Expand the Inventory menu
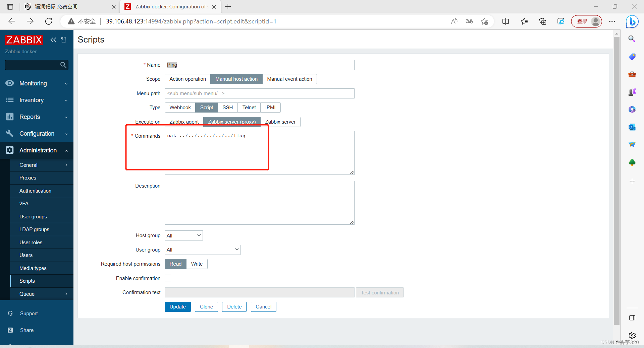 point(37,100)
